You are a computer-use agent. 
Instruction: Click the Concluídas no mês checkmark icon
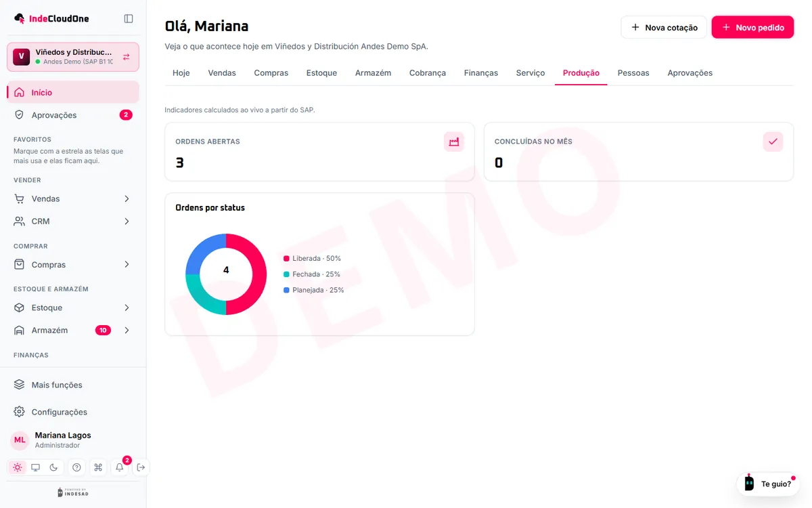773,142
